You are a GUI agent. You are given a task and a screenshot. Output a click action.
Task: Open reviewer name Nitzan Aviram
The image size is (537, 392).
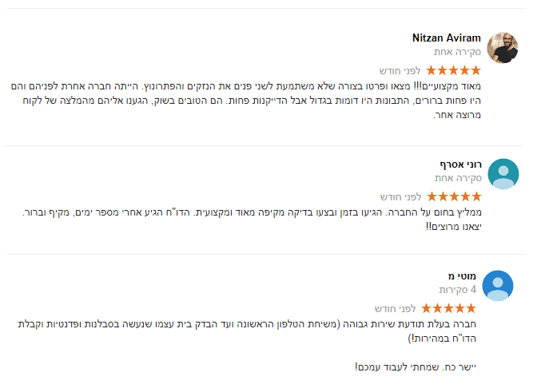pos(447,38)
